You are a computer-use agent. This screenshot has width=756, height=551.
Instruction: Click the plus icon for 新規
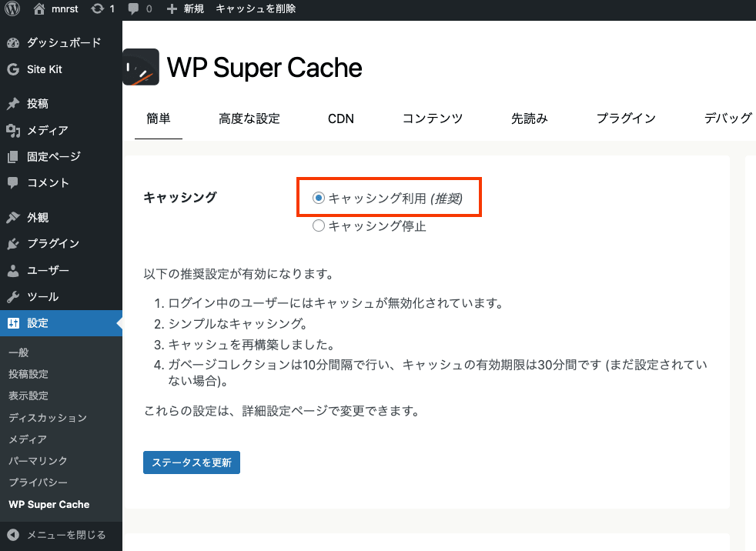(x=172, y=8)
